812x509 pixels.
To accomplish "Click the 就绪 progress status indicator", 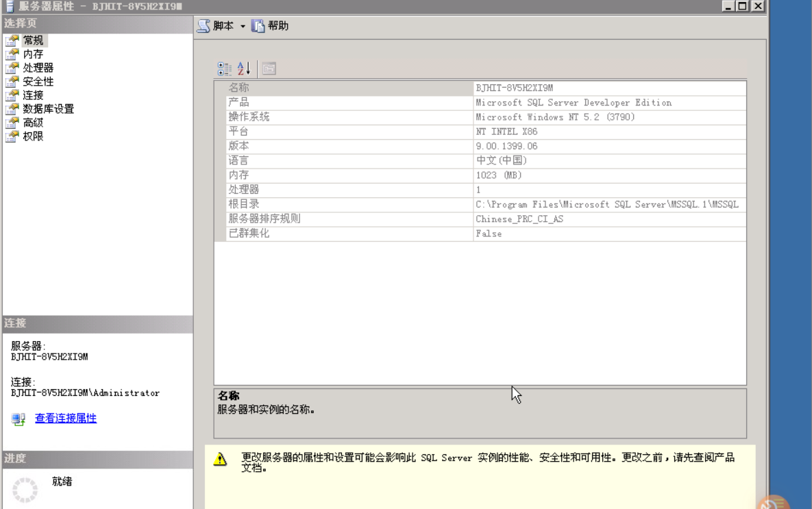I will click(62, 482).
